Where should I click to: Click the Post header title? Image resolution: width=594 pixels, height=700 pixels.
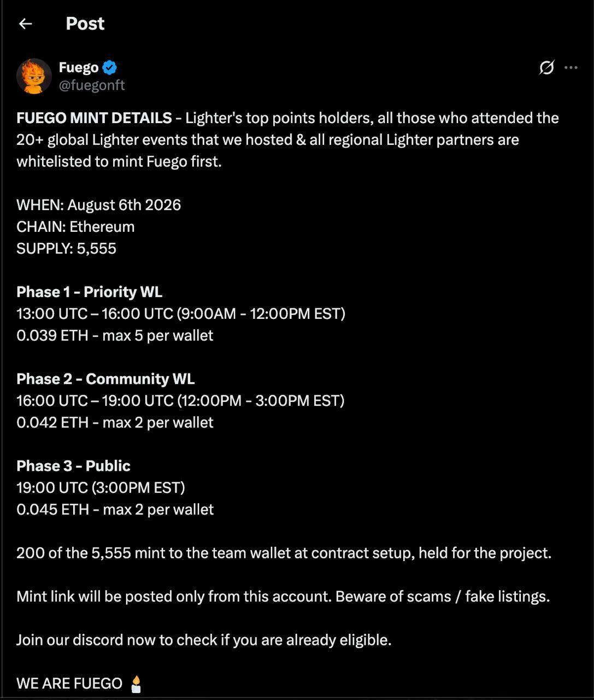(x=85, y=24)
